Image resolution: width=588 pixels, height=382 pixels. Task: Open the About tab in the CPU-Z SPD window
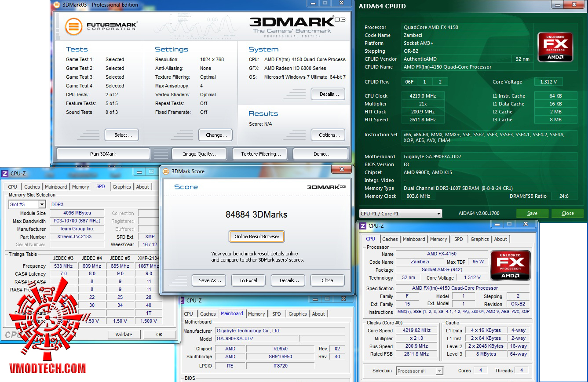142,187
